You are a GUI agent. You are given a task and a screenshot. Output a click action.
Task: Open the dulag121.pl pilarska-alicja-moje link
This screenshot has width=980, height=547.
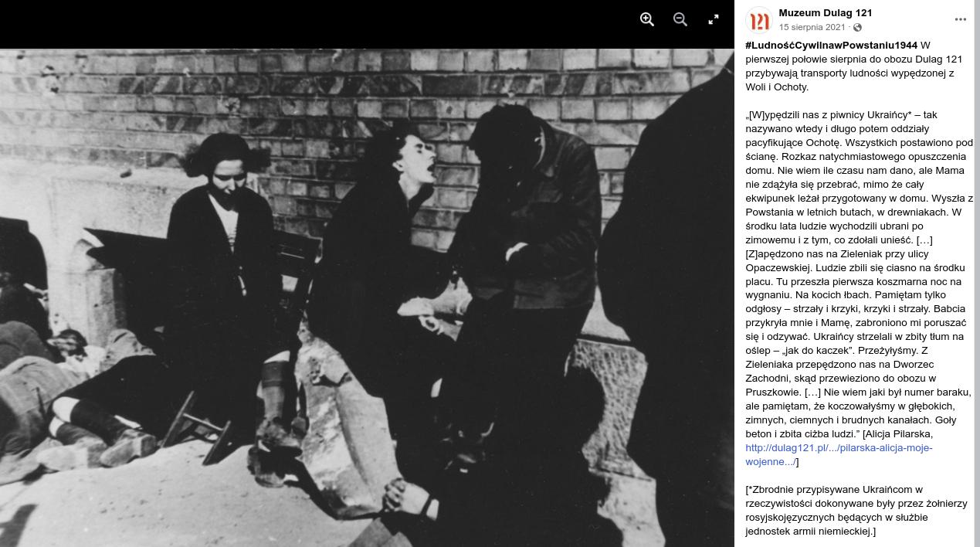pos(839,448)
